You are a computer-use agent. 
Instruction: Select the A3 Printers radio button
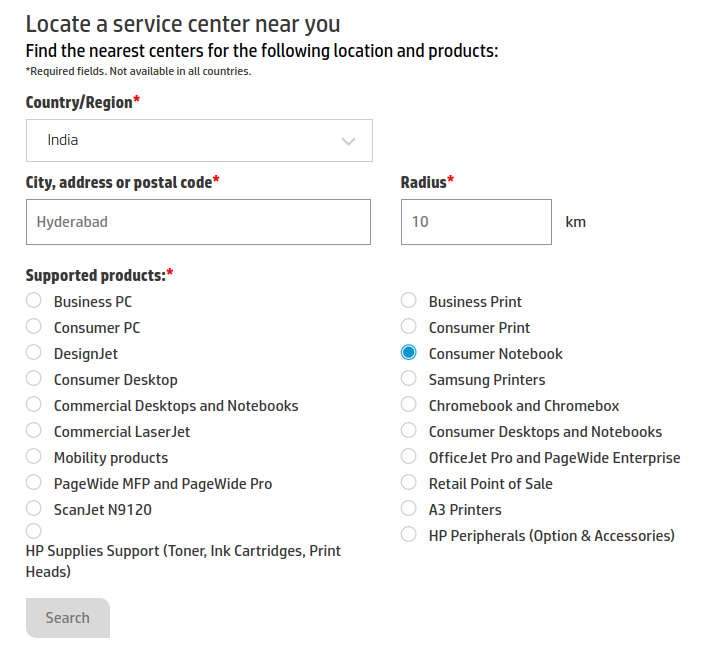click(x=409, y=509)
